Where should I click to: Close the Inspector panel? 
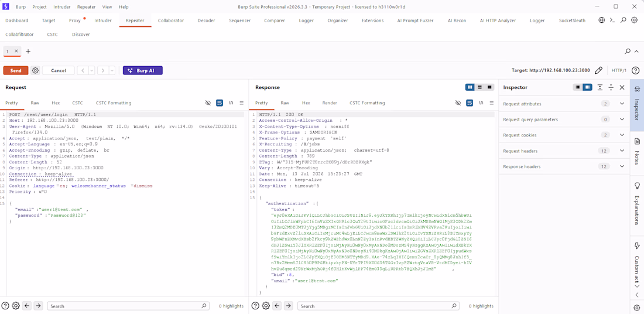coord(622,87)
